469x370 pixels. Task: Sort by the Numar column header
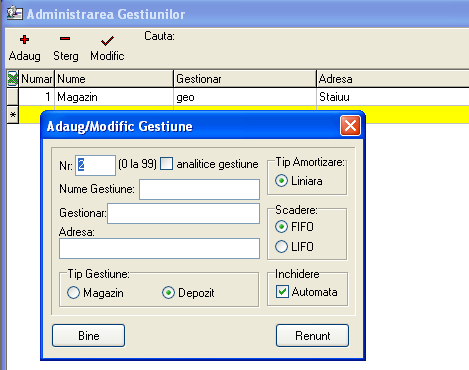coord(37,79)
